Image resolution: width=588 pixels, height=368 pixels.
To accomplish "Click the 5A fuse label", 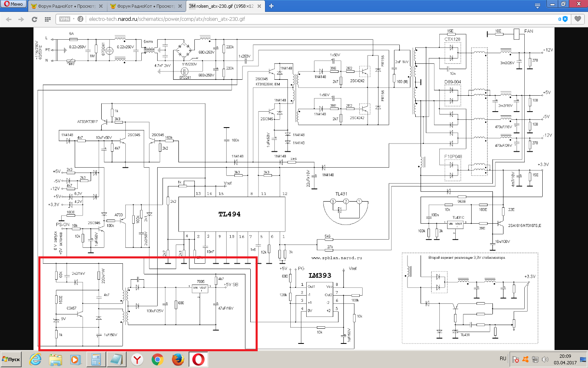I will point(71,34).
